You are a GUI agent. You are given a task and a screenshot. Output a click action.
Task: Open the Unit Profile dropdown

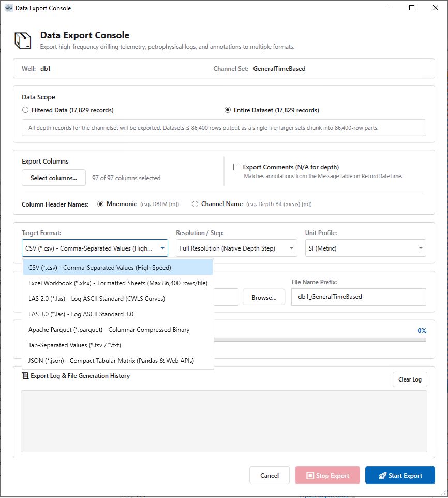click(366, 248)
